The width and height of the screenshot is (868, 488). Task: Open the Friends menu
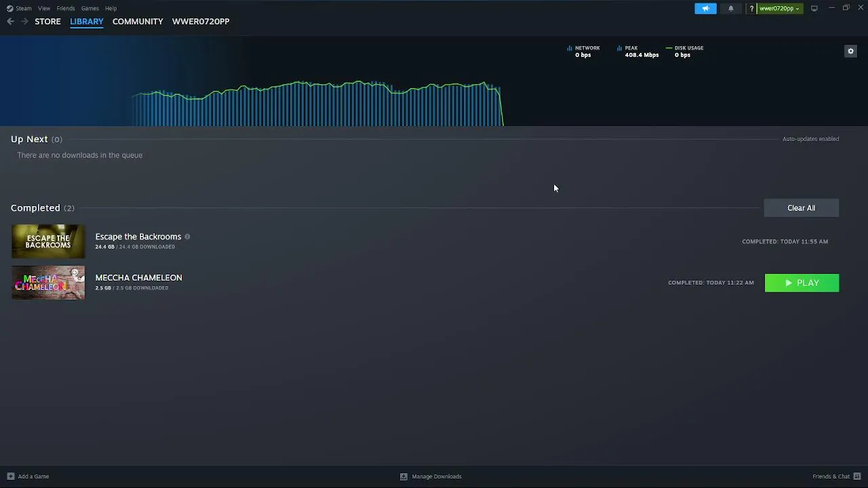[x=66, y=8]
